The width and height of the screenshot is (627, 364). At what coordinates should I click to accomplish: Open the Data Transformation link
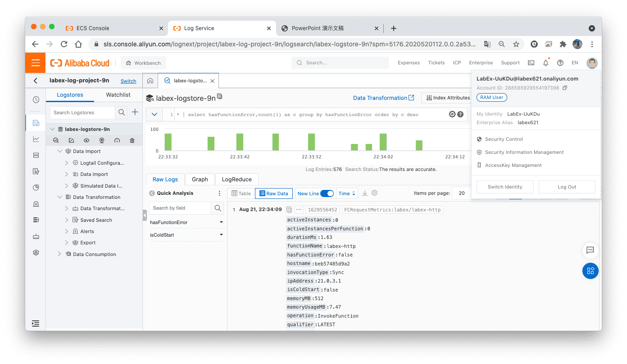click(383, 98)
